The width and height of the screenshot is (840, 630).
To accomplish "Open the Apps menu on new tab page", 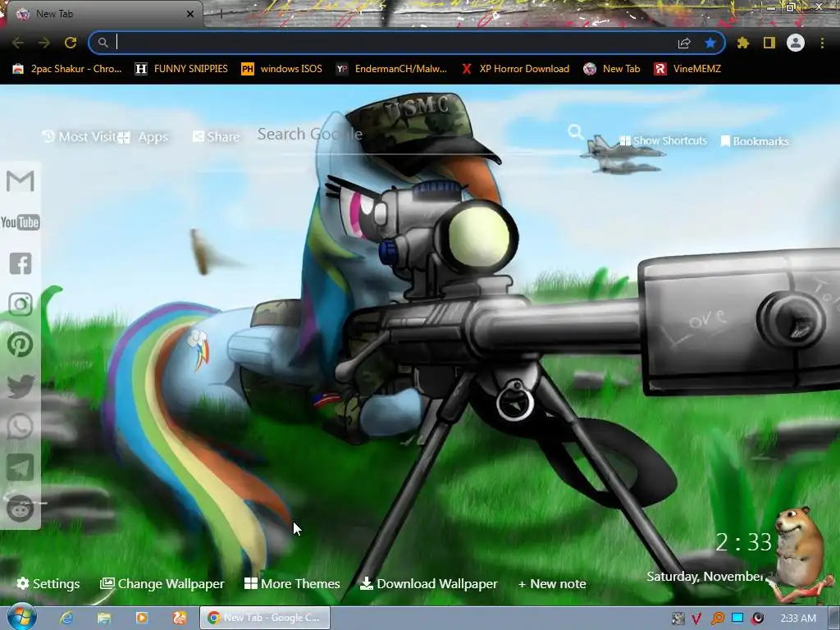I will 143,137.
